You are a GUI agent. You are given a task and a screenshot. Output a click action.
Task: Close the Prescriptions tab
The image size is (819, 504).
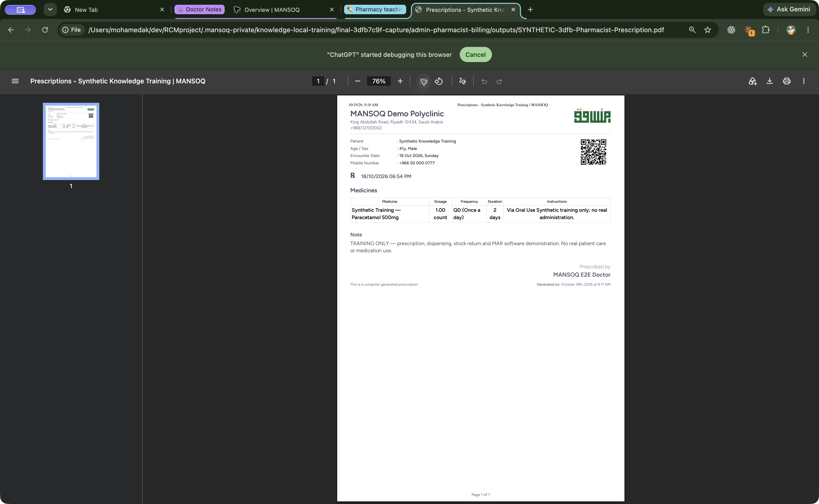tap(513, 10)
